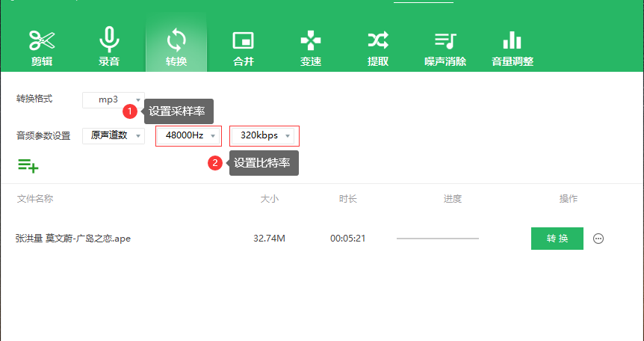The image size is (644, 341).
Task: Open the 噪声消除 noise removal tool
Action: [x=445, y=48]
